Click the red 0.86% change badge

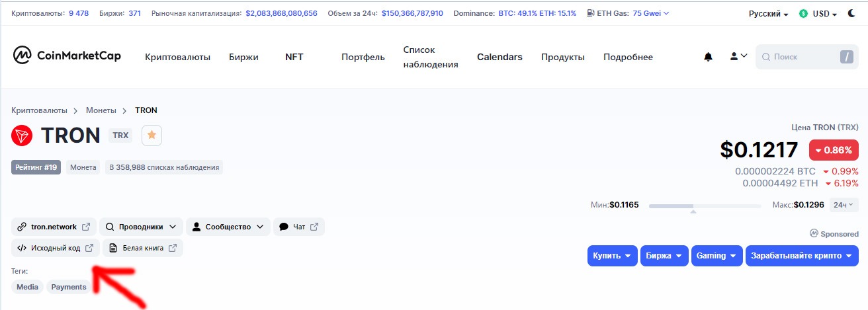[834, 150]
